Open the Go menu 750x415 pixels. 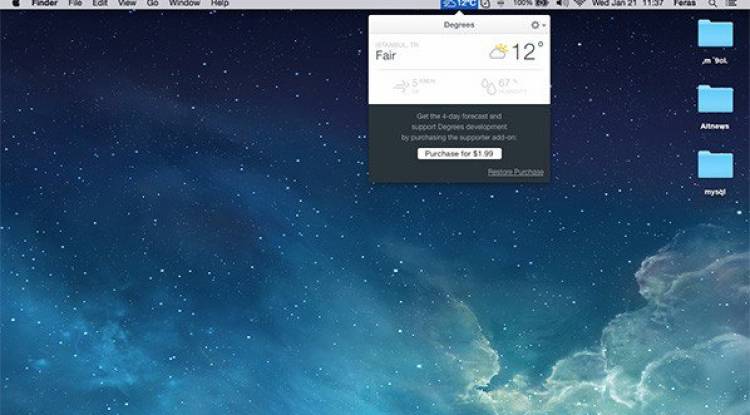pos(152,3)
